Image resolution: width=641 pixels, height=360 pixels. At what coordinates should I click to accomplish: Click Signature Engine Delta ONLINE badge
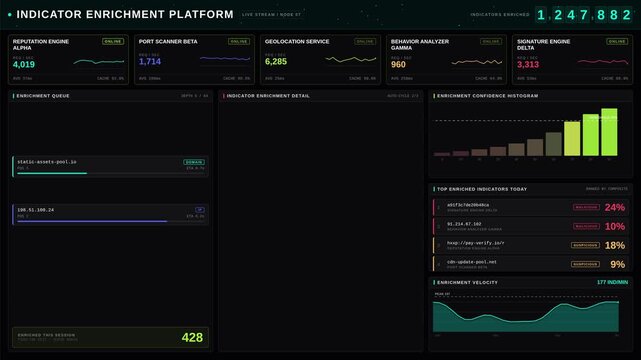pos(617,41)
